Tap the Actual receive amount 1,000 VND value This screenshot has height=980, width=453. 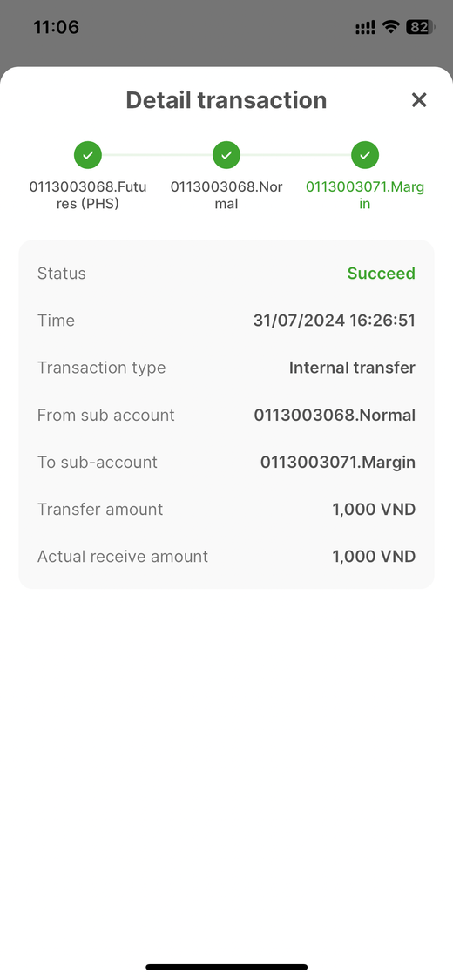(374, 557)
